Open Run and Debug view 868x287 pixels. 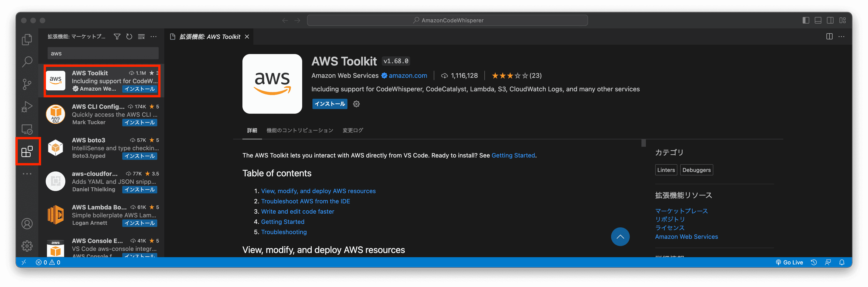[27, 107]
